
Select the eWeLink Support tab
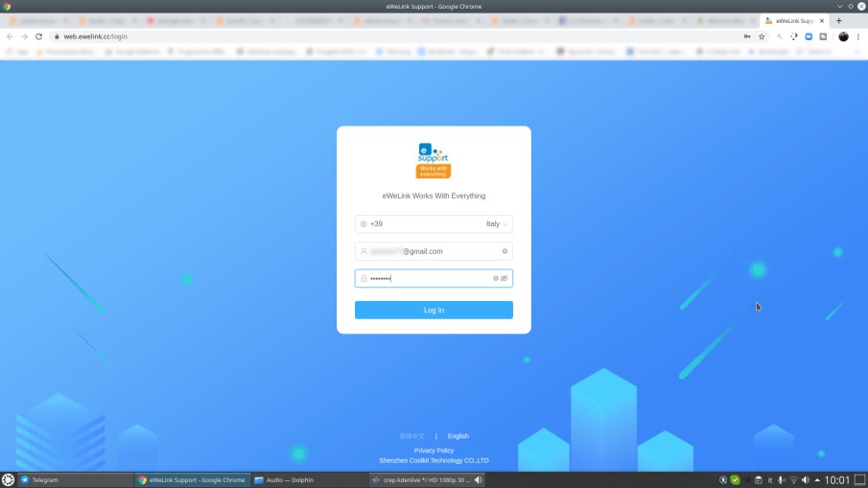[x=794, y=20]
